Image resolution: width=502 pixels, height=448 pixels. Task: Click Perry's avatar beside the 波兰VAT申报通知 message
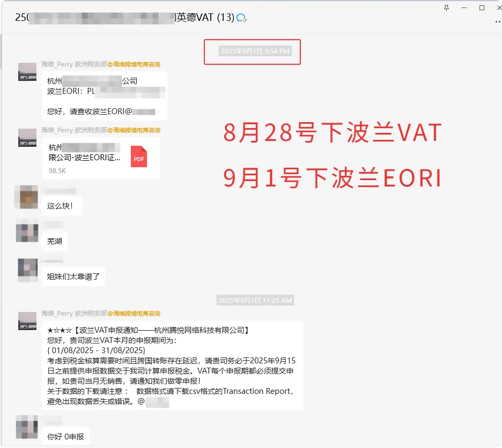[27, 320]
